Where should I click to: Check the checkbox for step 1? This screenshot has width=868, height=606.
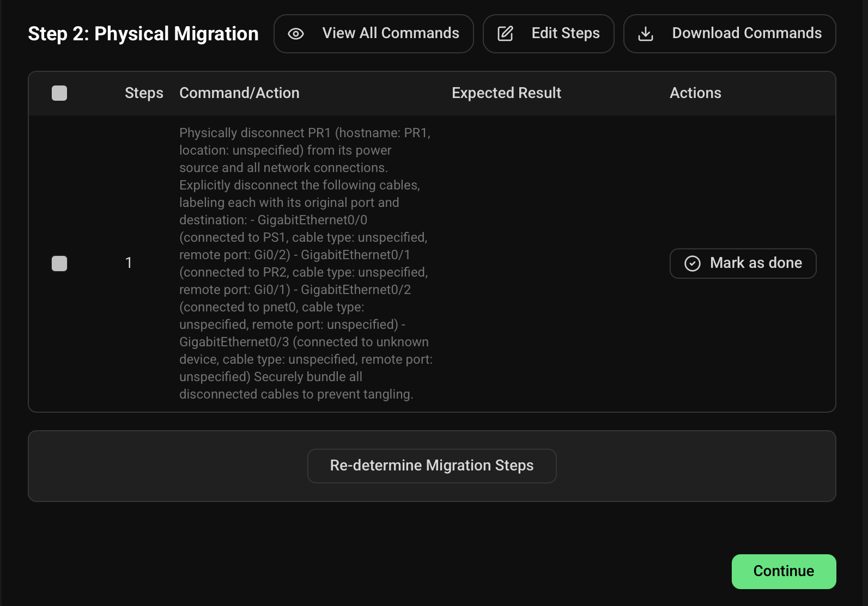[x=59, y=264]
